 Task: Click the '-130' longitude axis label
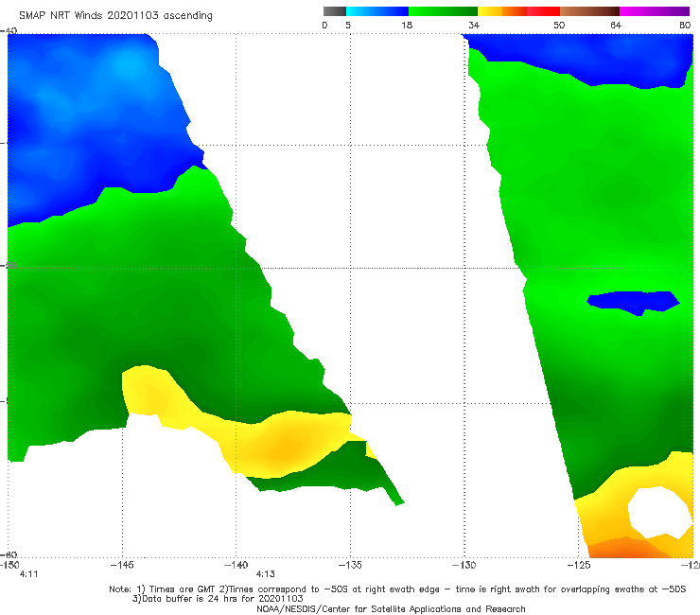464,565
